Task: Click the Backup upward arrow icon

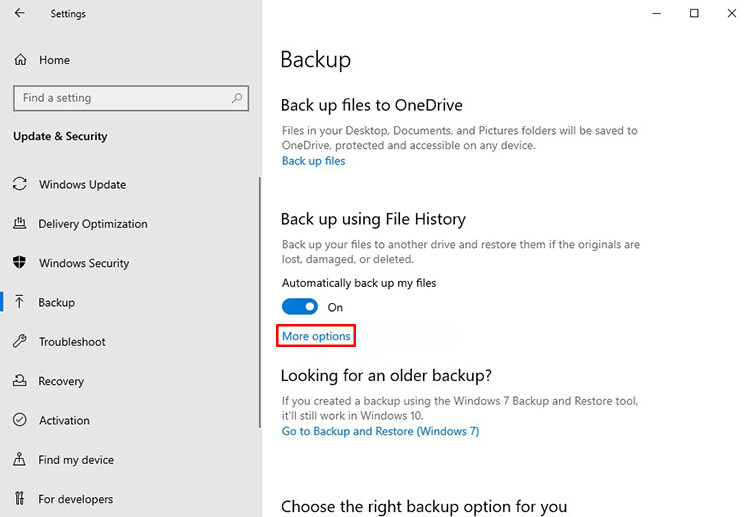Action: pyautogui.click(x=19, y=302)
